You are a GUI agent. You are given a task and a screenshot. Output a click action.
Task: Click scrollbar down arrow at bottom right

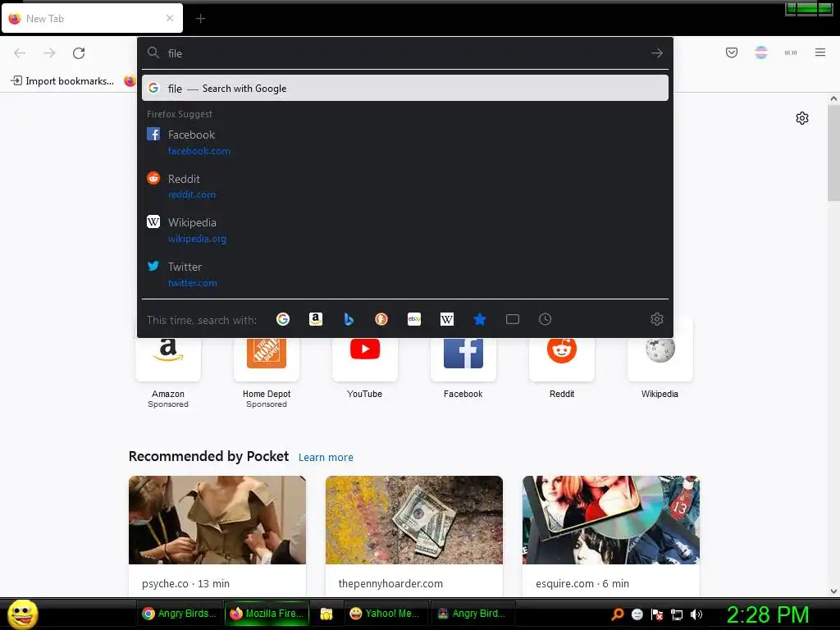[833, 591]
